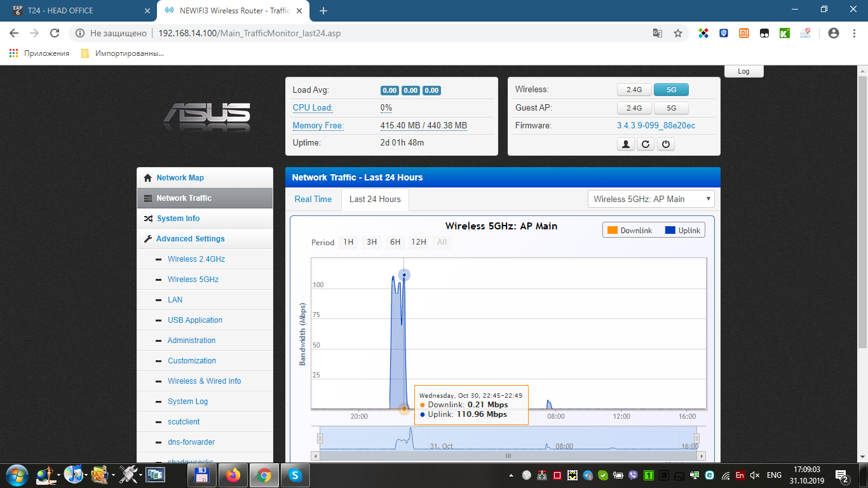
Task: Click the browser reload page icon
Action: pyautogui.click(x=55, y=33)
